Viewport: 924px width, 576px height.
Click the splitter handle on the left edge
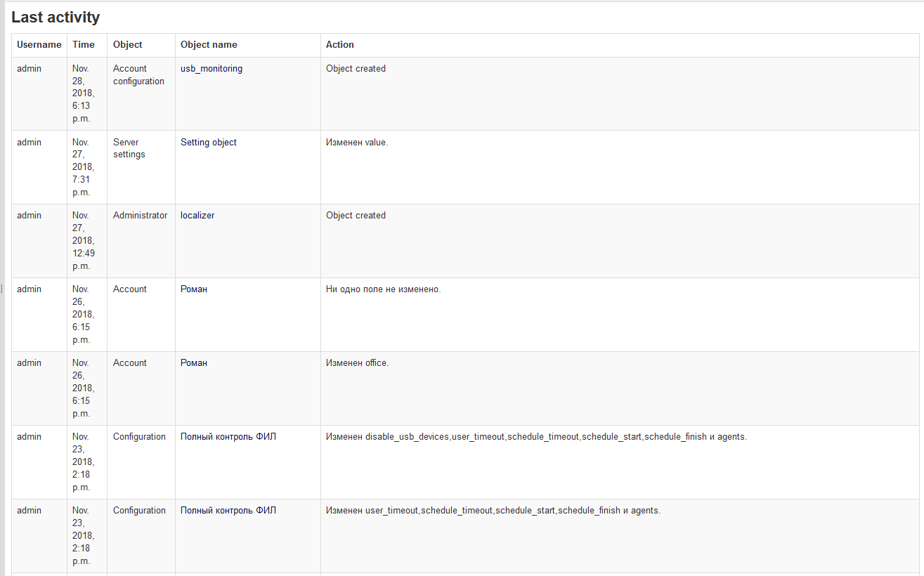pyautogui.click(x=2, y=289)
